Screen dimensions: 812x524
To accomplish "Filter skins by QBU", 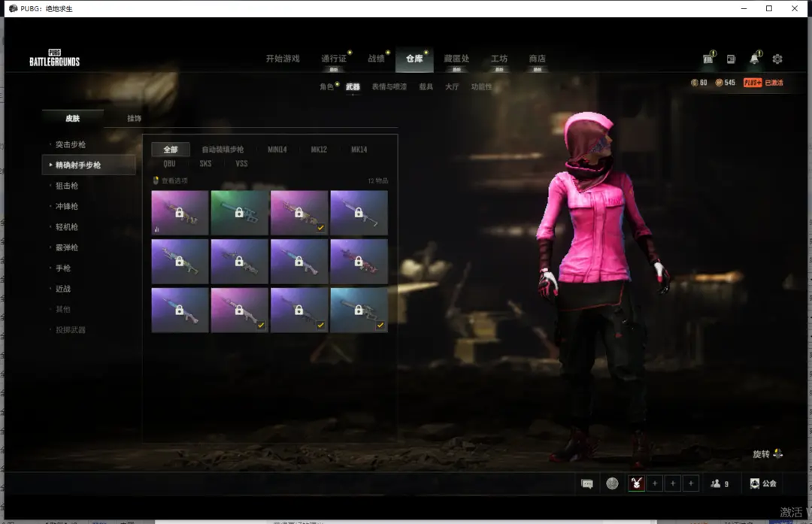I will [x=169, y=163].
